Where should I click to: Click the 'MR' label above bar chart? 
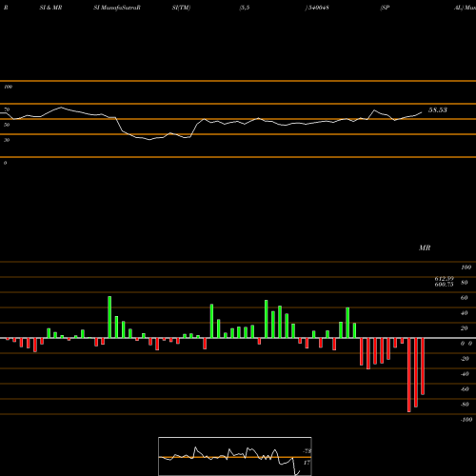(x=425, y=248)
